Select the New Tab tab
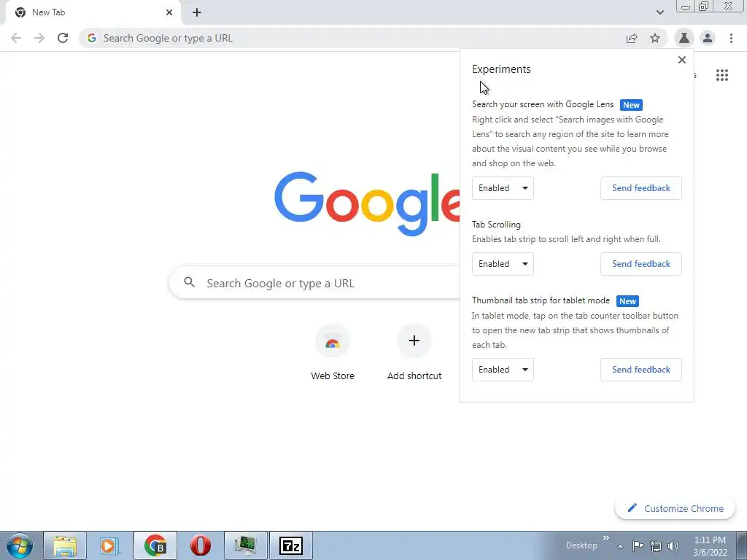Viewport: 747px width, 560px height. pos(93,12)
